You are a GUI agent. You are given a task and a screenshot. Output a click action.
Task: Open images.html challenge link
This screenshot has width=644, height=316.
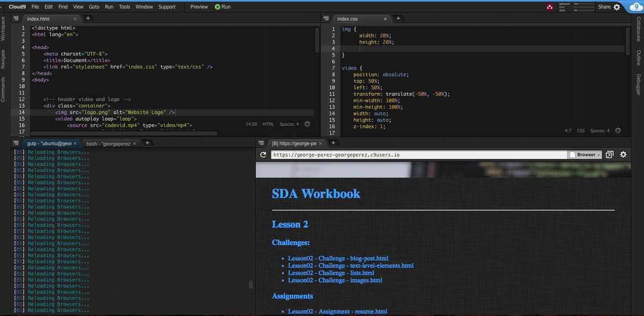335,280
